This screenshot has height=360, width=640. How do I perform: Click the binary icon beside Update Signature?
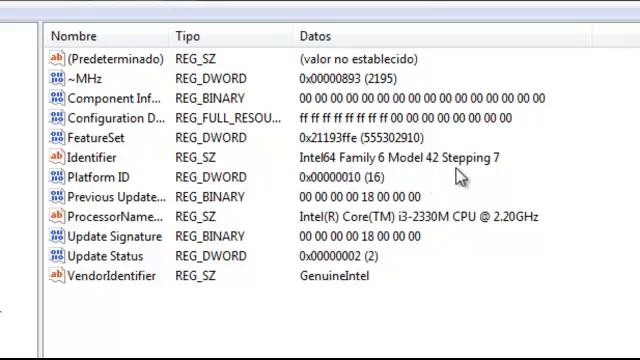57,236
